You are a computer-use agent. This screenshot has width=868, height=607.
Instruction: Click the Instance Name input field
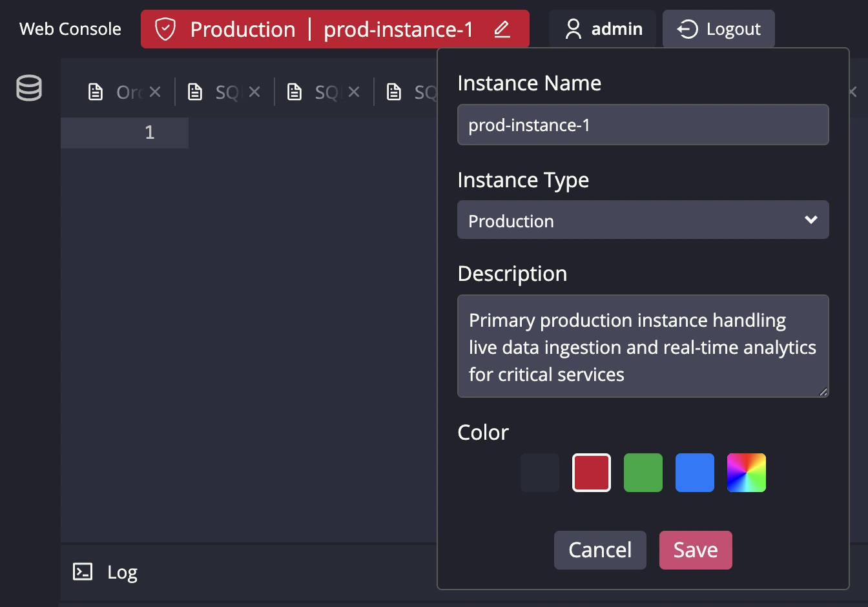click(643, 125)
